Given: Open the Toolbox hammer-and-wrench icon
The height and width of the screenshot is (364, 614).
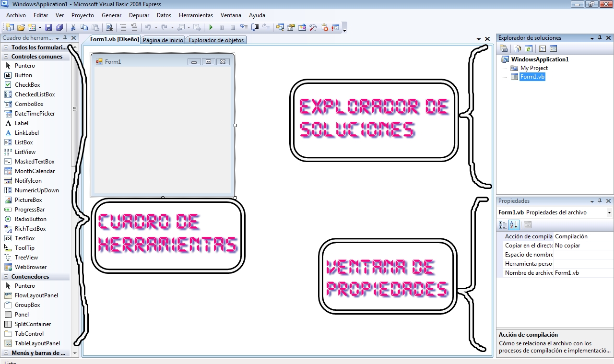Looking at the screenshot, I should point(312,27).
